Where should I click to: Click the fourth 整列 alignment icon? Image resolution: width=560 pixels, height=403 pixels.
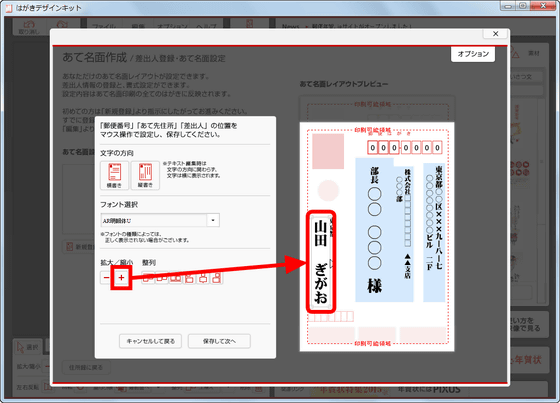pyautogui.click(x=189, y=278)
